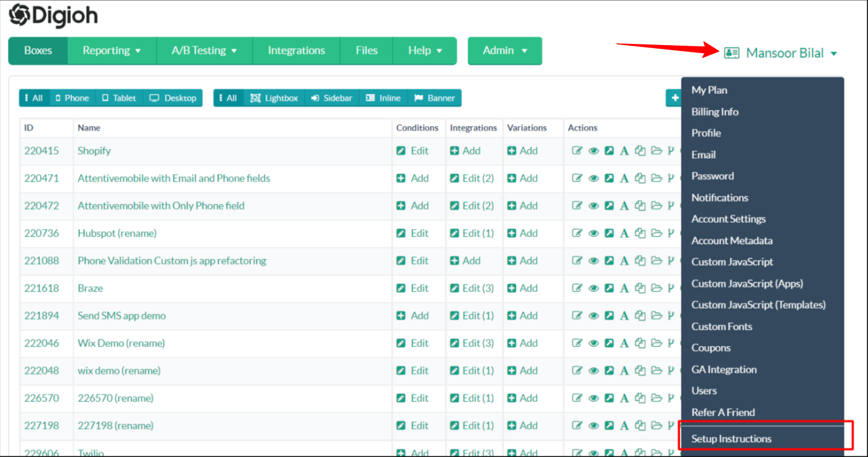
Task: Expand the Reporting dropdown menu
Action: coord(112,51)
